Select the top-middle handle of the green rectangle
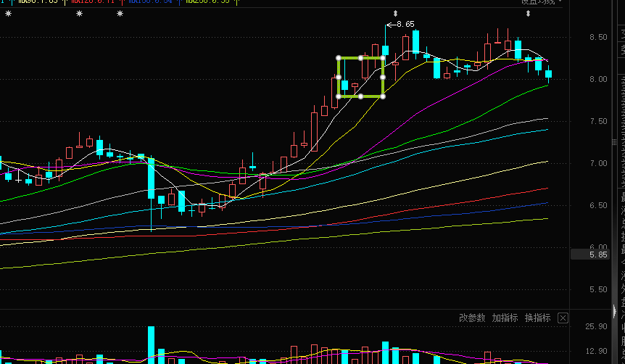Screen dimensions: 625x364 [361, 58]
